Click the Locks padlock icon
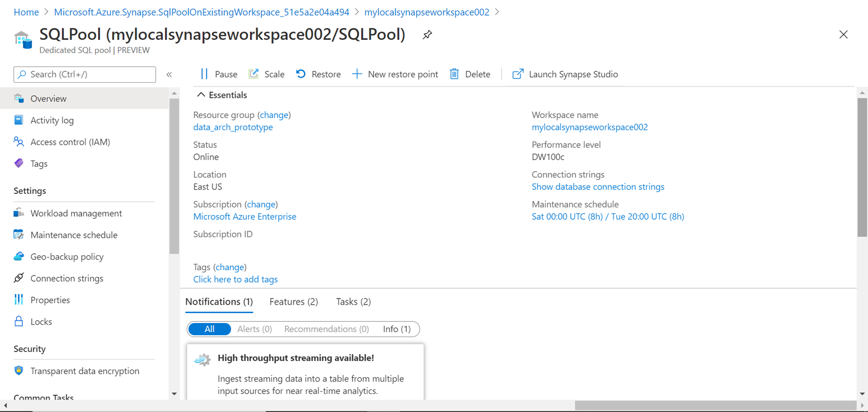 (x=19, y=321)
